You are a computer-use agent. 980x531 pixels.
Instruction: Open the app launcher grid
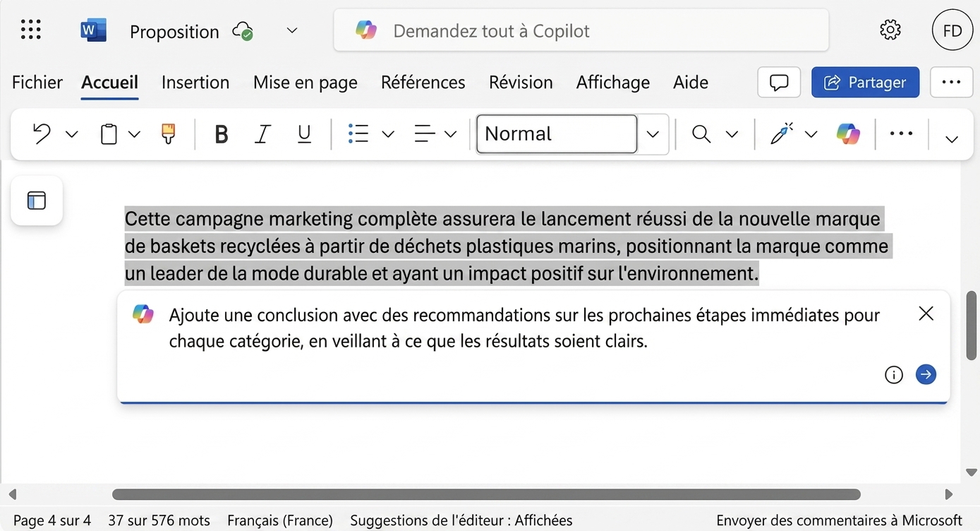point(31,30)
